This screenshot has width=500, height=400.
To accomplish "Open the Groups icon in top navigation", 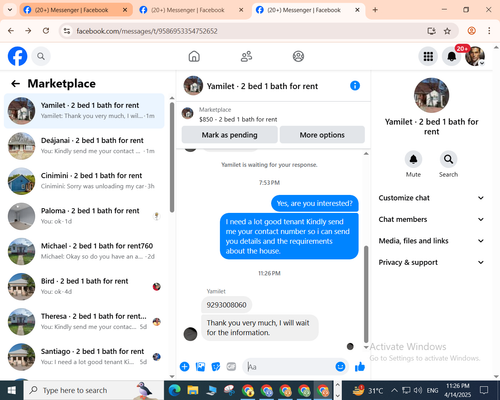I will (x=298, y=56).
